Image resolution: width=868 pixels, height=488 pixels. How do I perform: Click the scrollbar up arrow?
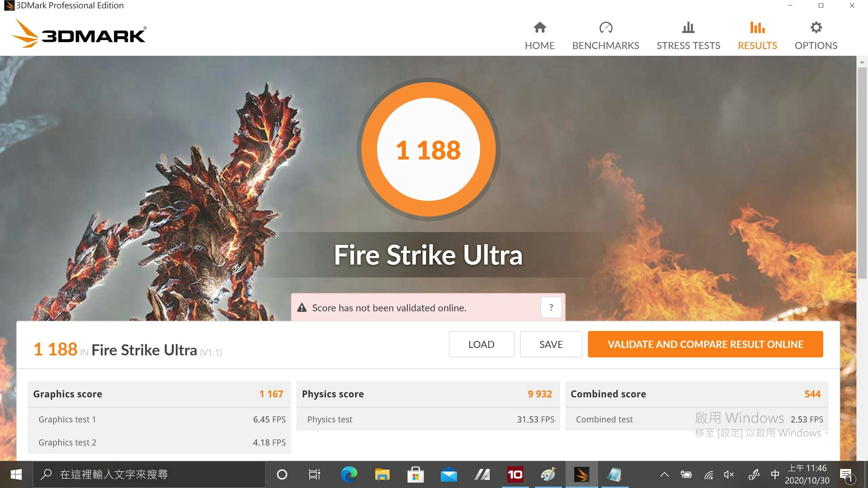(862, 62)
